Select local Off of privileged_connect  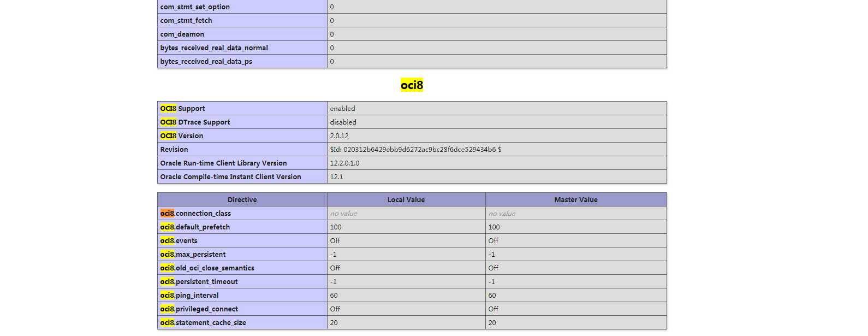pos(335,309)
